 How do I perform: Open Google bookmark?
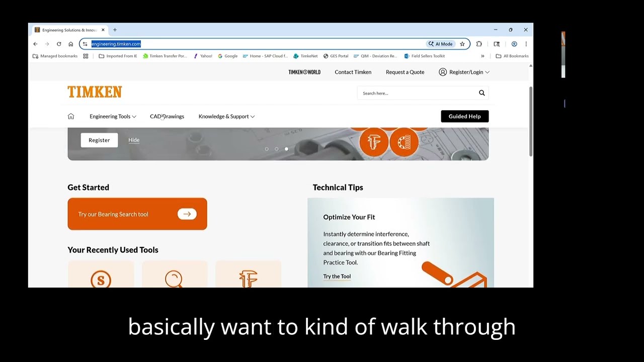click(x=228, y=56)
